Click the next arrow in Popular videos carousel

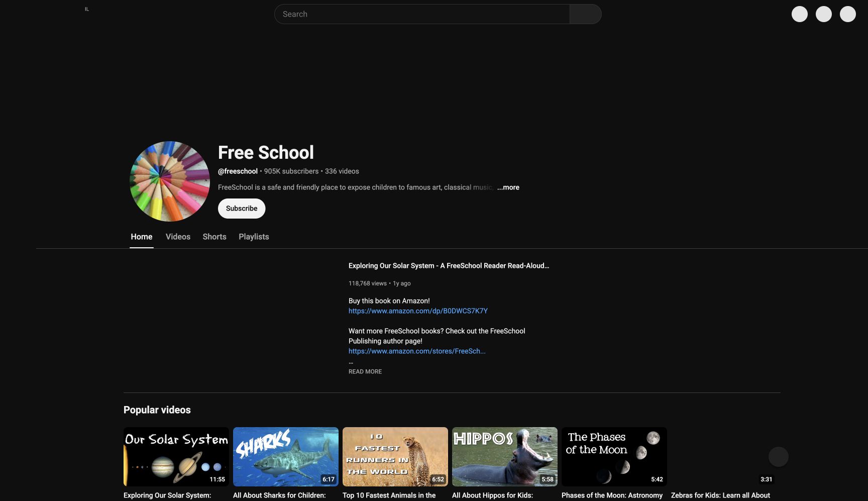pyautogui.click(x=779, y=457)
